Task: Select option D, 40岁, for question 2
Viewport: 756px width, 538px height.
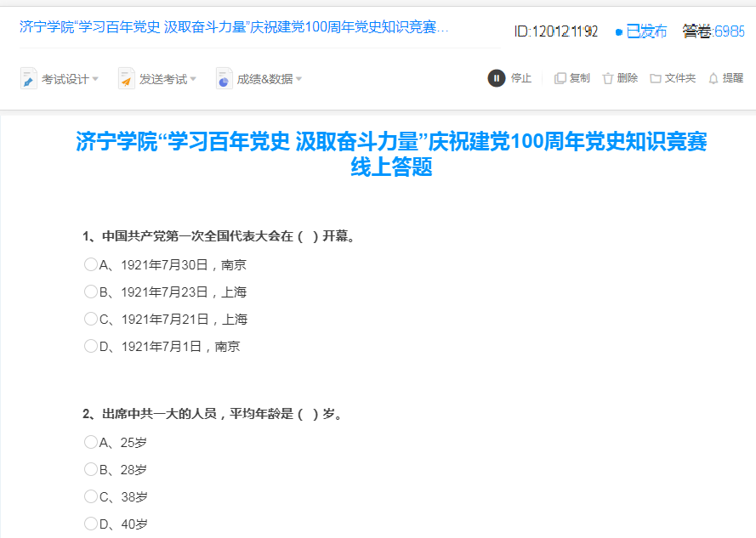Action: (91, 524)
